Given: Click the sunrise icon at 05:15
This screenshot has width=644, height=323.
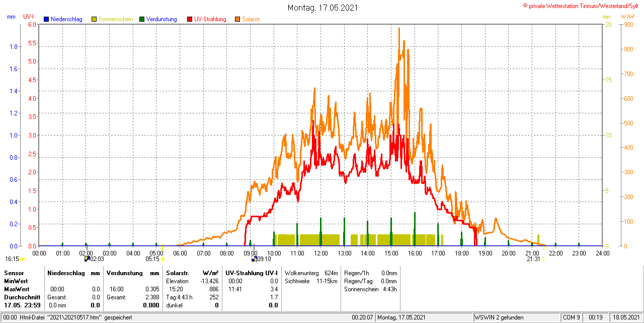Looking at the screenshot, I should [163, 259].
